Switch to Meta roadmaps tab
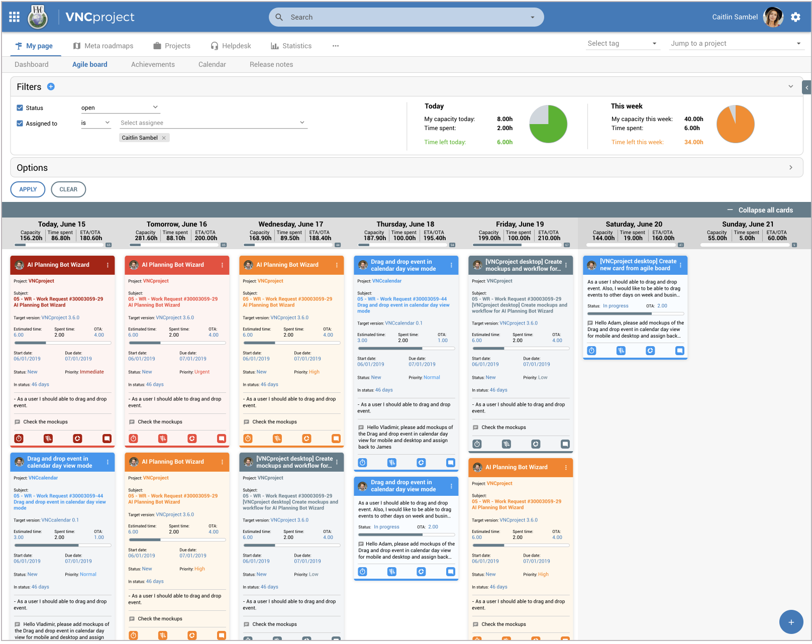The width and height of the screenshot is (812, 644). click(x=103, y=46)
